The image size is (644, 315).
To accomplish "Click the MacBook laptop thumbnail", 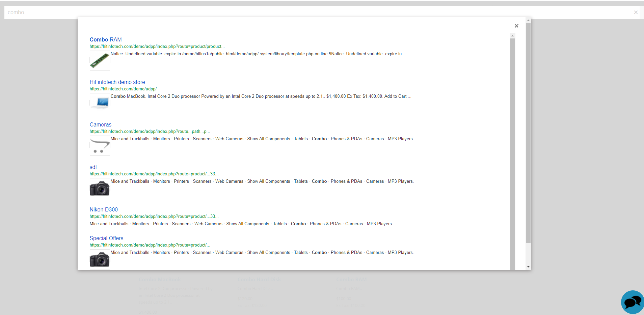I will (x=100, y=103).
